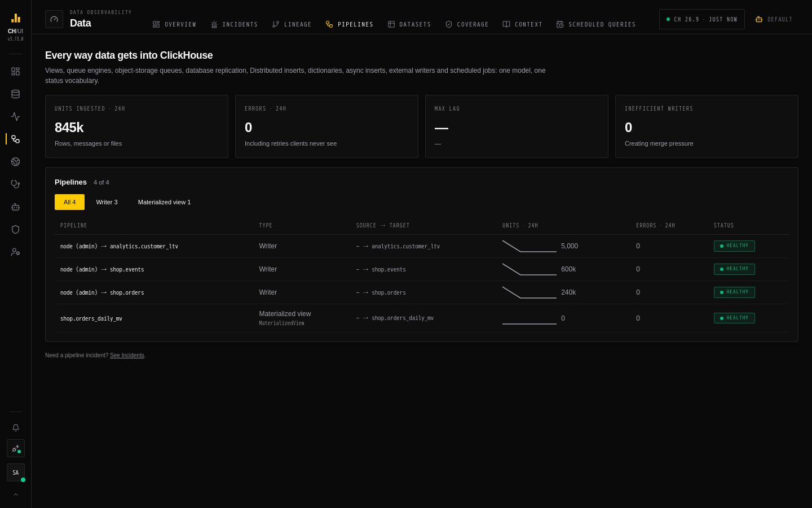Switch to the Incidents tab
Image resolution: width=812 pixels, height=508 pixels.
[234, 24]
